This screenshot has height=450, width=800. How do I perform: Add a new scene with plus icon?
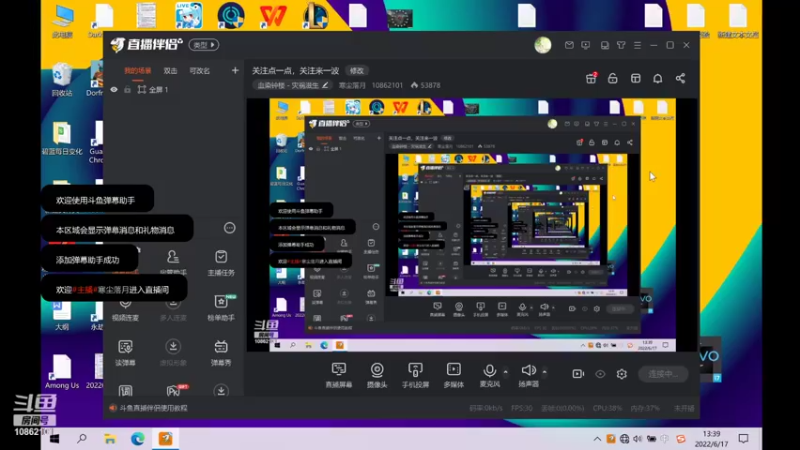pyautogui.click(x=235, y=70)
